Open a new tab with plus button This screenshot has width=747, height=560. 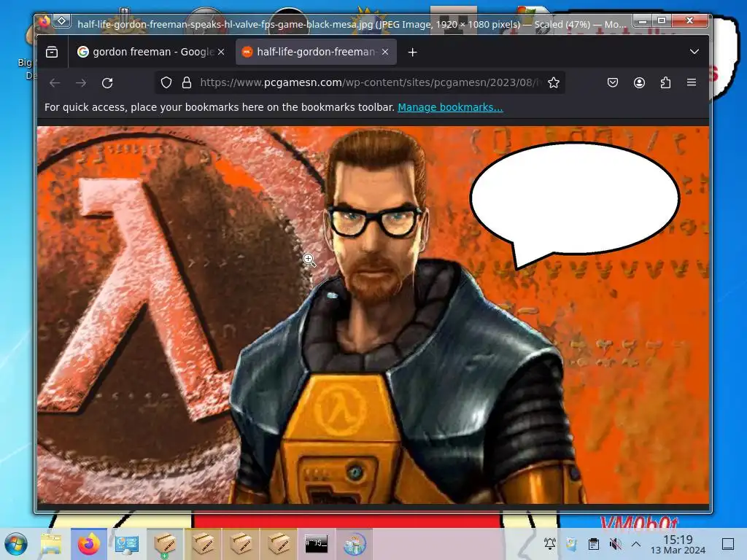413,52
